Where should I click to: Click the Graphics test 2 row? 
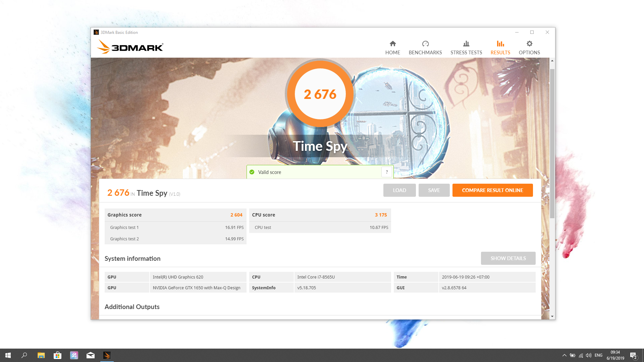pos(175,239)
